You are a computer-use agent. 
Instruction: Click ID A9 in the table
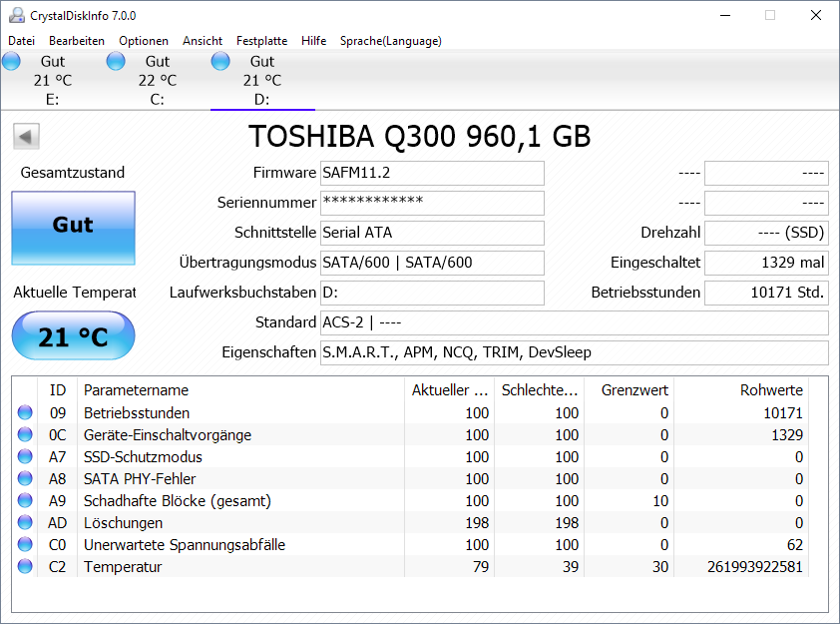point(57,501)
